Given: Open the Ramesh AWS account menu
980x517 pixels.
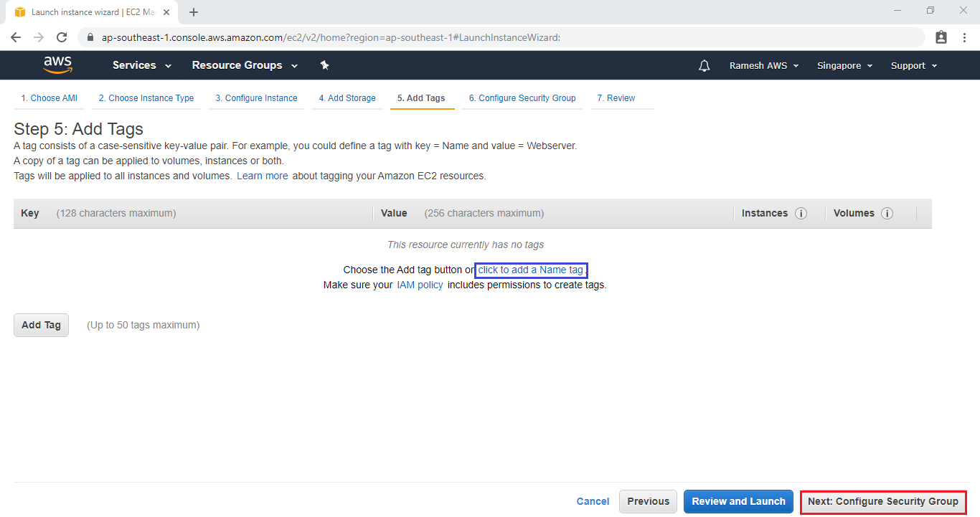Looking at the screenshot, I should (764, 66).
